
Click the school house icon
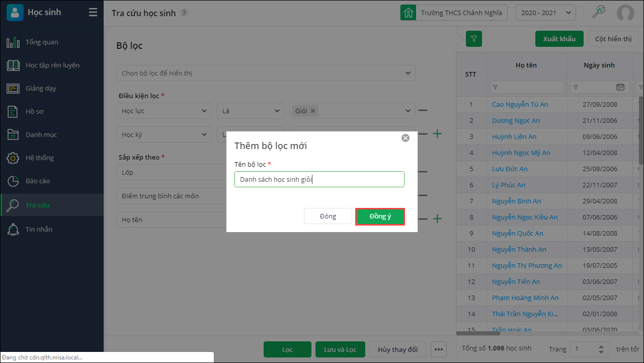[408, 13]
